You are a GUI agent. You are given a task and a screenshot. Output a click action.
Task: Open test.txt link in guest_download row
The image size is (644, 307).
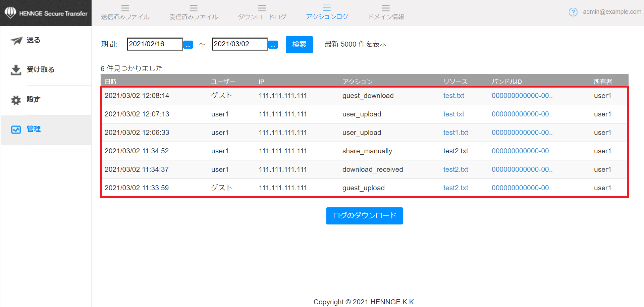453,96
